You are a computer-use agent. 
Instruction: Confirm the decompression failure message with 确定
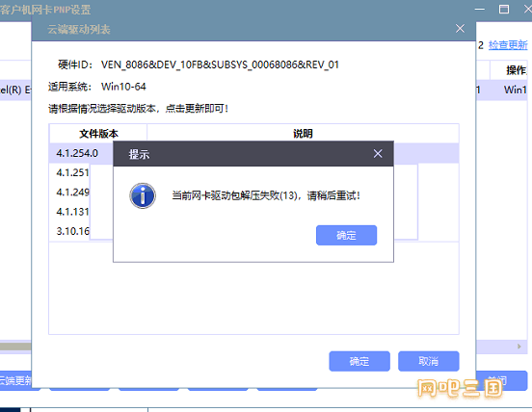click(x=346, y=235)
